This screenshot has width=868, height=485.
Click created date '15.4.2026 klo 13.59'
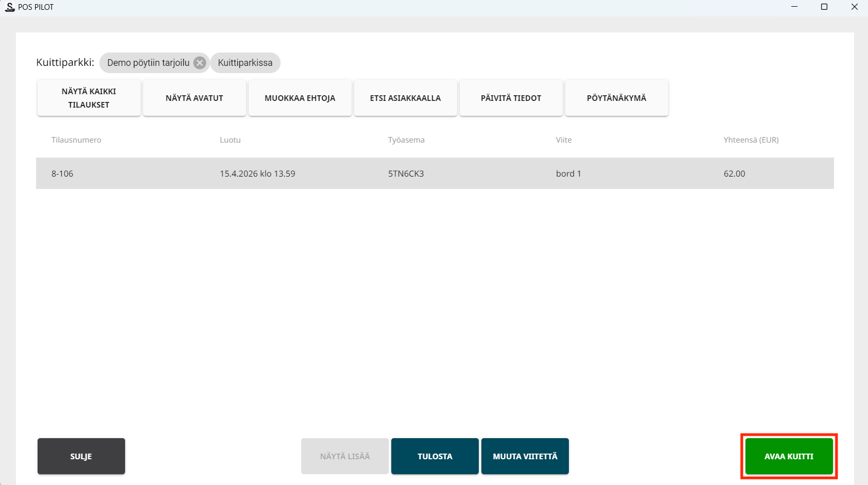tap(257, 174)
